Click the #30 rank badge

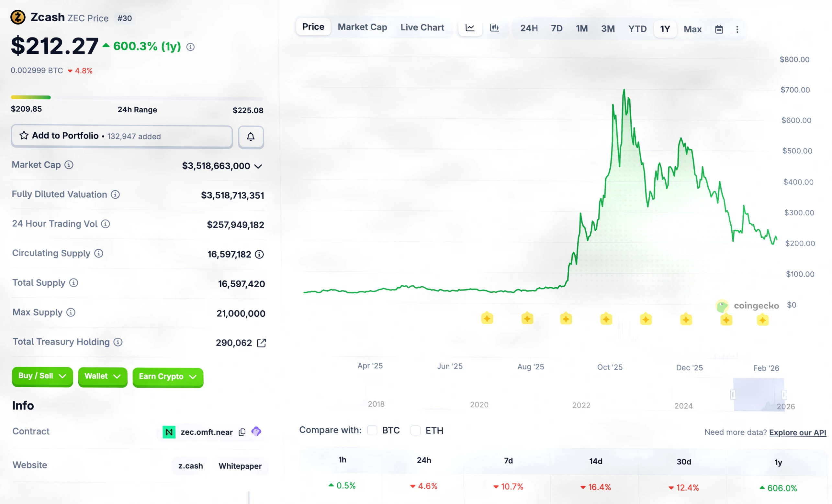(x=125, y=18)
